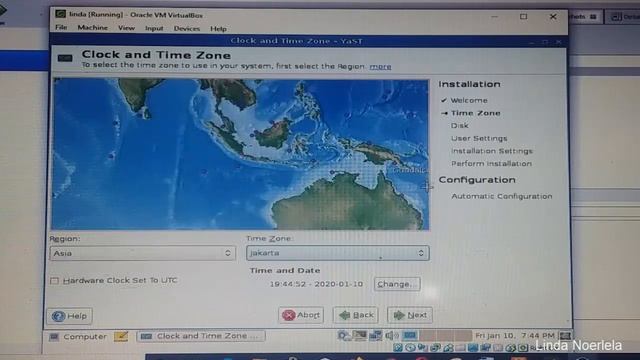Image resolution: width=640 pixels, height=360 pixels.
Task: Click the Disk installation step
Action: [460, 126]
